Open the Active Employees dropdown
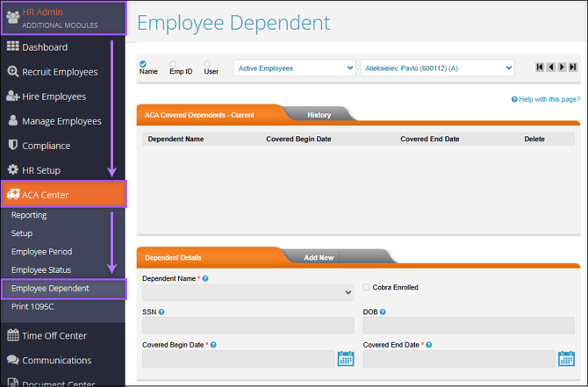This screenshot has width=588, height=387. pos(294,68)
